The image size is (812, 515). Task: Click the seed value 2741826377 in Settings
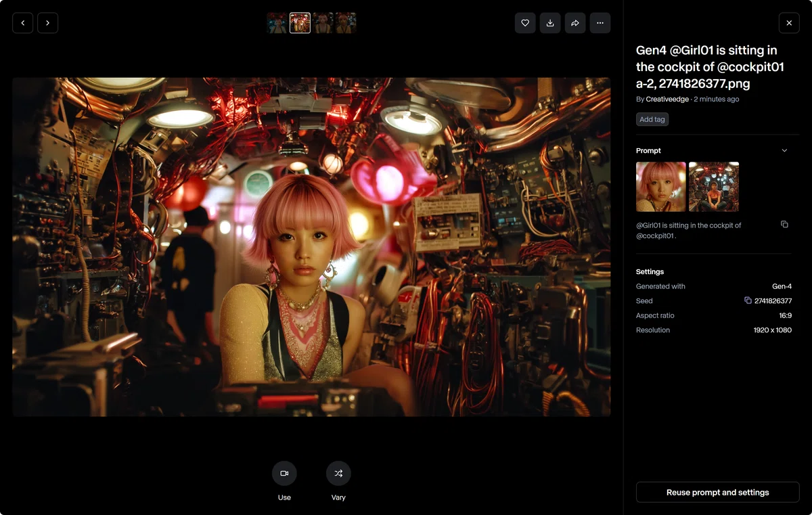(x=773, y=301)
